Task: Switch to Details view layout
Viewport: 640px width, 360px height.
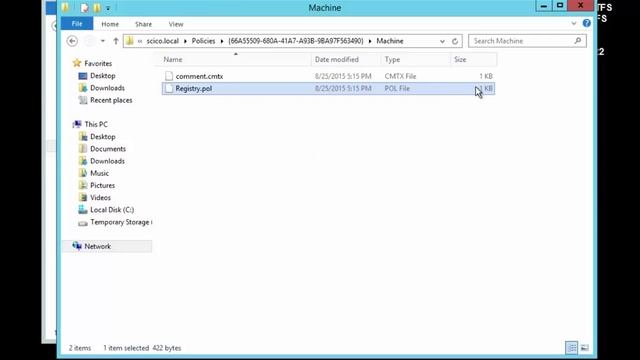Action: (571, 348)
